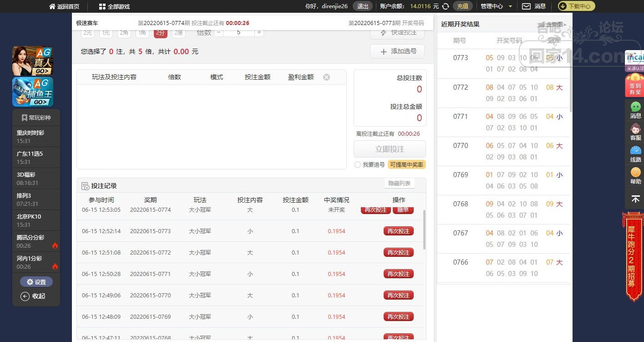Open the help question mark icon

(x=635, y=175)
